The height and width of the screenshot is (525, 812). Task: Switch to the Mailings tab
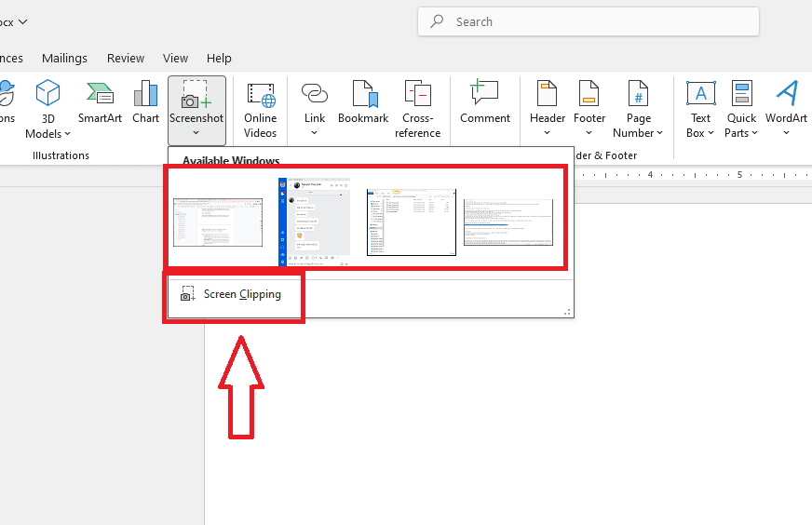pos(65,58)
